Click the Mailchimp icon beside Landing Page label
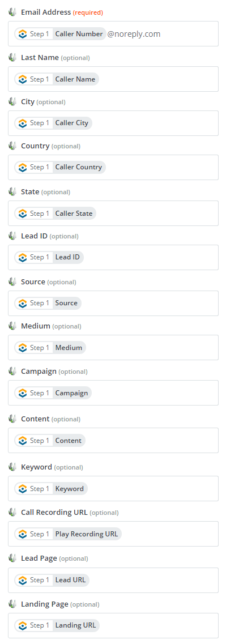This screenshot has width=226, height=644. click(x=12, y=604)
